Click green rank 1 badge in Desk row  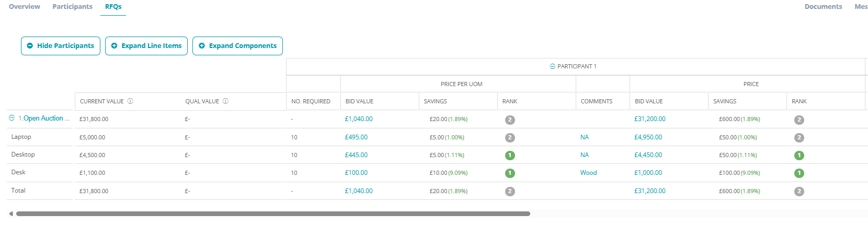[510, 173]
